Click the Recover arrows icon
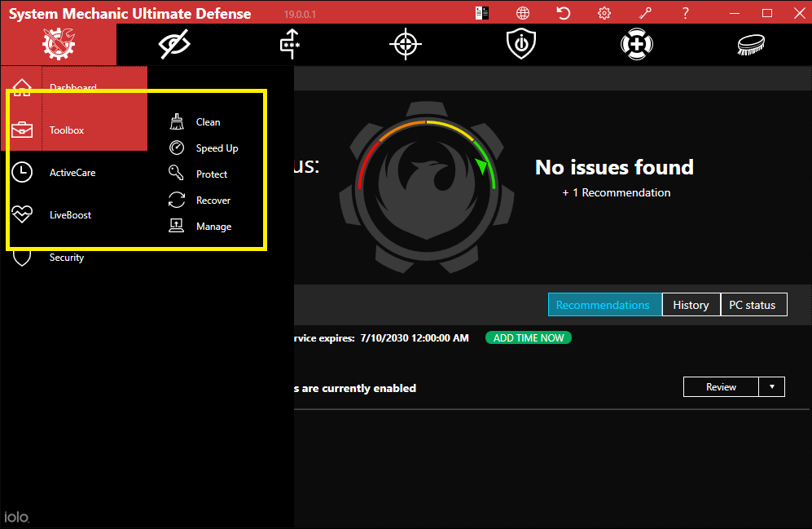This screenshot has height=529, width=812. click(x=177, y=200)
